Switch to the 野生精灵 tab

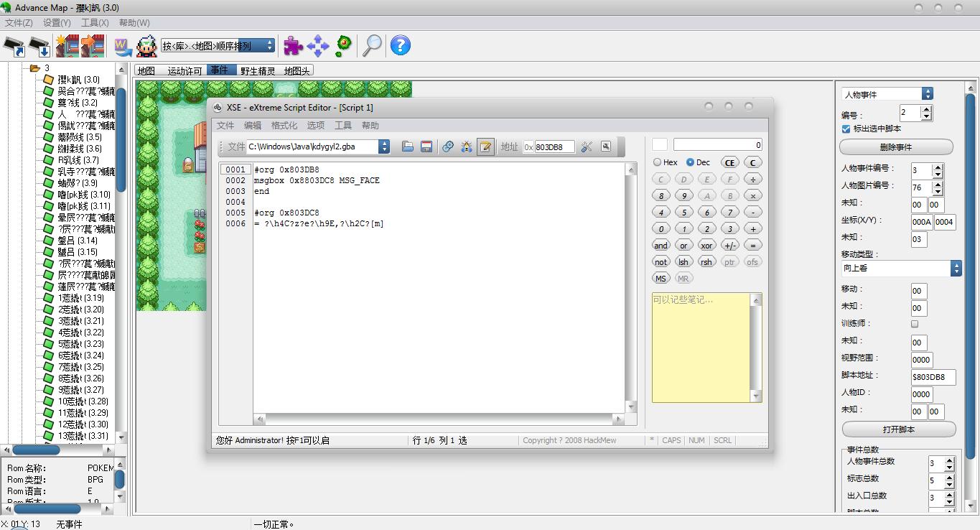coord(258,70)
